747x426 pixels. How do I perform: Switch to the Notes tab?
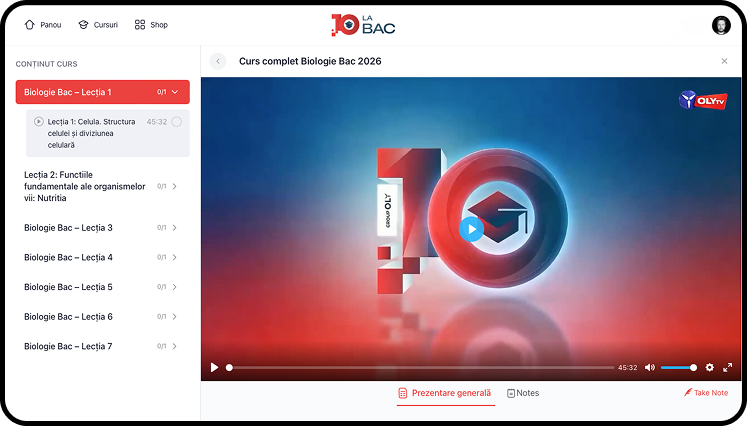click(x=523, y=393)
